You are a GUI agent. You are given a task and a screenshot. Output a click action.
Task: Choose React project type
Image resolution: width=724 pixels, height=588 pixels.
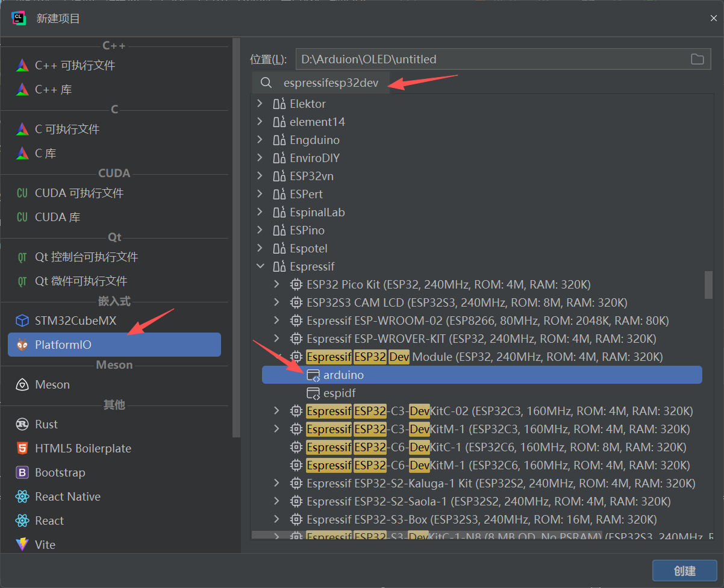pyautogui.click(x=114, y=521)
